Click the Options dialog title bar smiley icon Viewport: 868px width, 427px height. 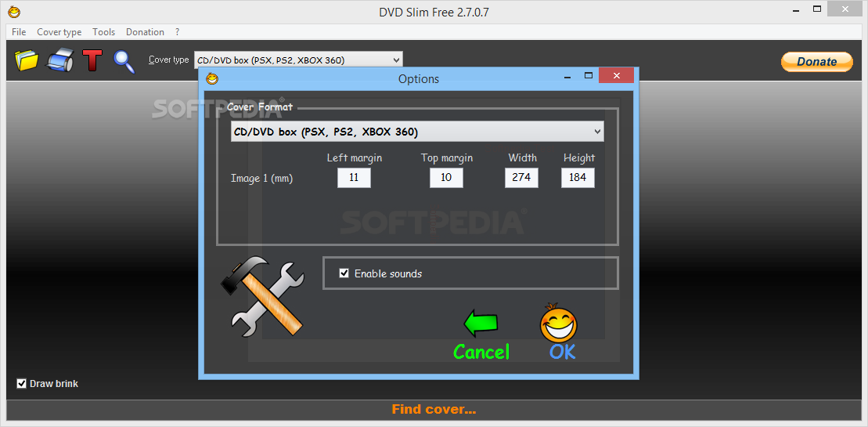pyautogui.click(x=212, y=78)
